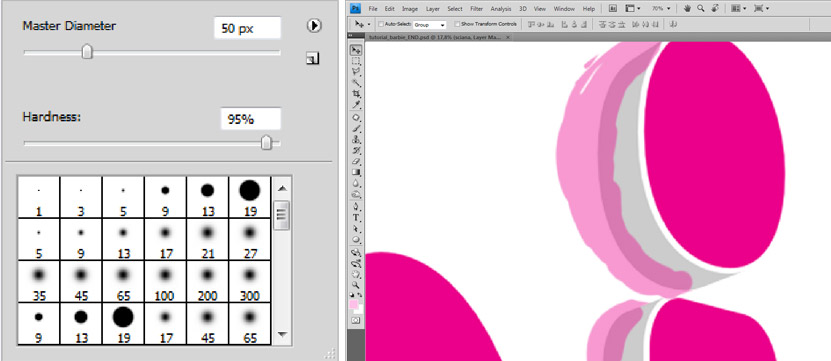
Task: Open the Analysis menu
Action: click(x=501, y=9)
